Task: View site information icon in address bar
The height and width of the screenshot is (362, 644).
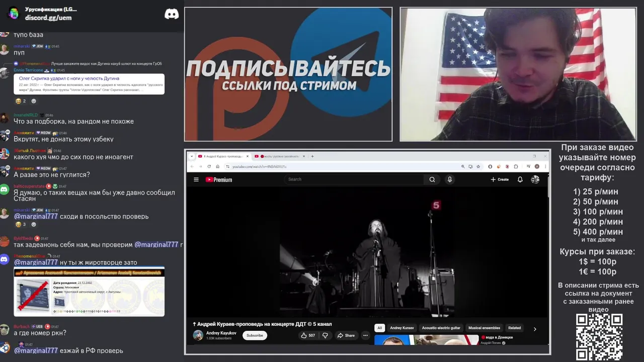Action: (227, 166)
